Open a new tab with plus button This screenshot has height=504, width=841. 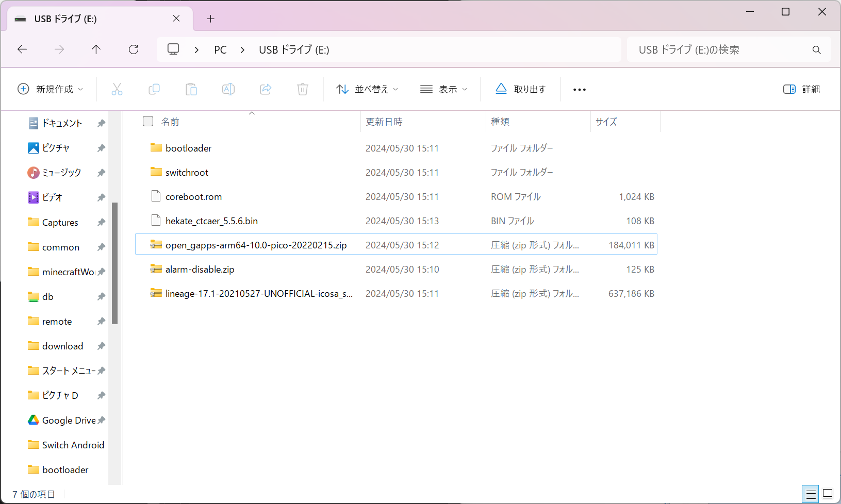point(210,19)
